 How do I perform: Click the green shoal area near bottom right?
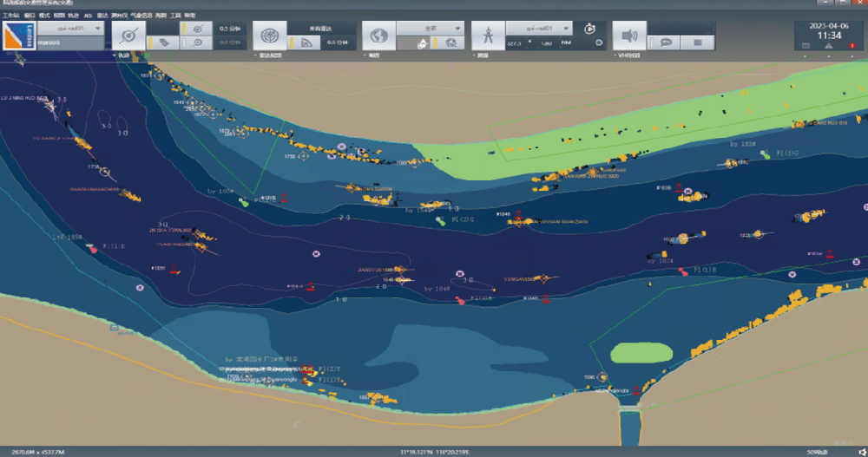(x=641, y=353)
